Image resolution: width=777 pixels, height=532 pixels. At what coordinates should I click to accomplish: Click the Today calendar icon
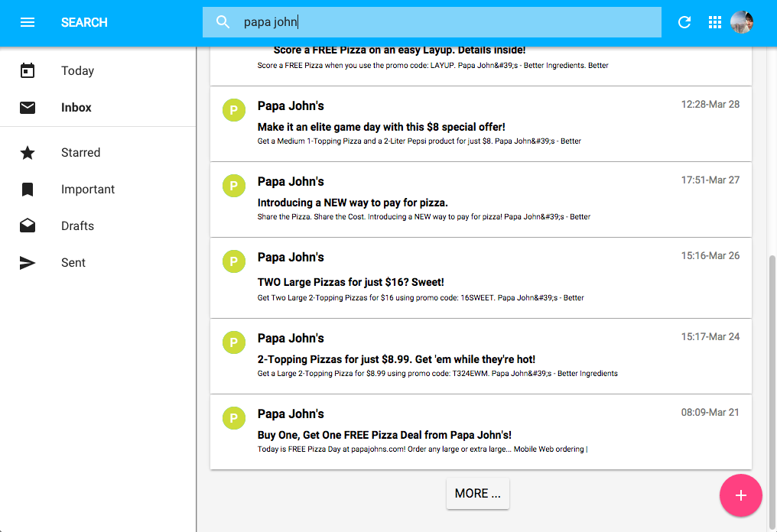(x=28, y=71)
